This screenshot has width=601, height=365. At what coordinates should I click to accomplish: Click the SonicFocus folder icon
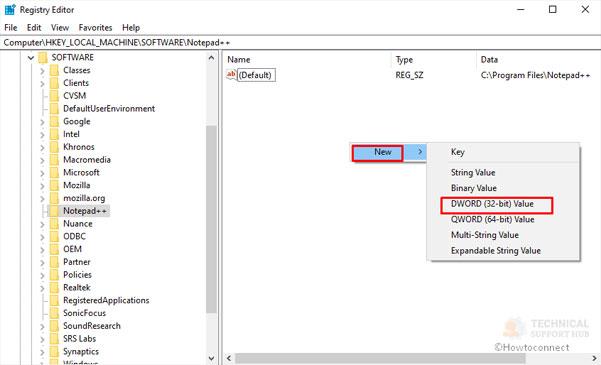pyautogui.click(x=54, y=313)
